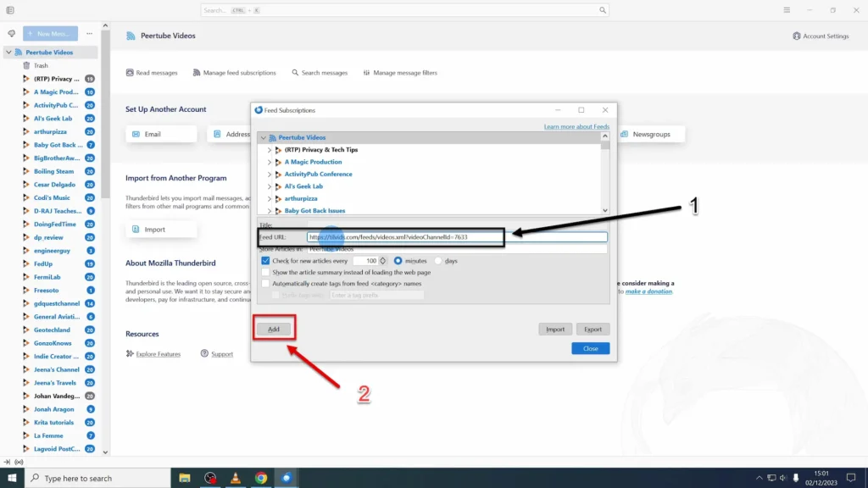Screen dimensions: 868x488
Task: Click Thunderbird icon in taskbar
Action: pyautogui.click(x=287, y=478)
